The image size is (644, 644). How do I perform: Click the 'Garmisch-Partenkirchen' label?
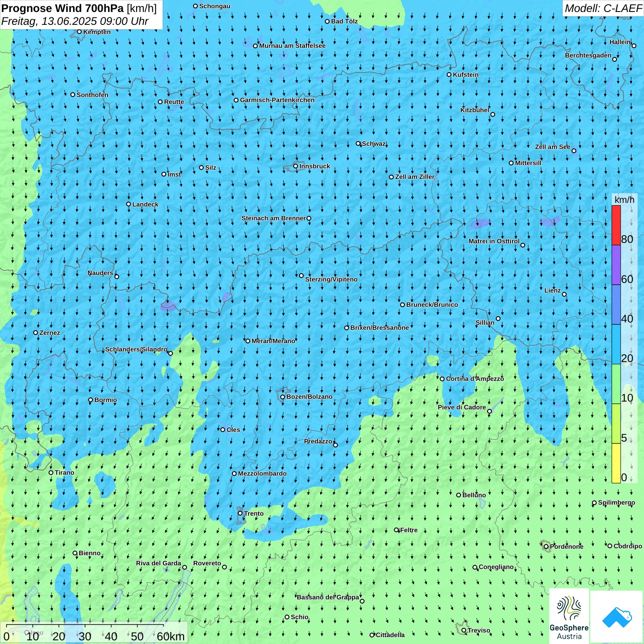point(277,100)
